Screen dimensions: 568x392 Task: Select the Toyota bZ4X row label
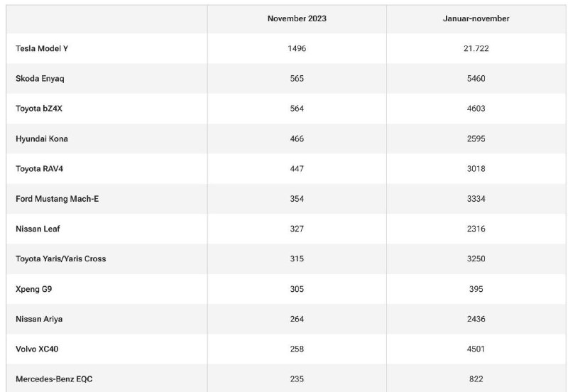pyautogui.click(x=39, y=109)
